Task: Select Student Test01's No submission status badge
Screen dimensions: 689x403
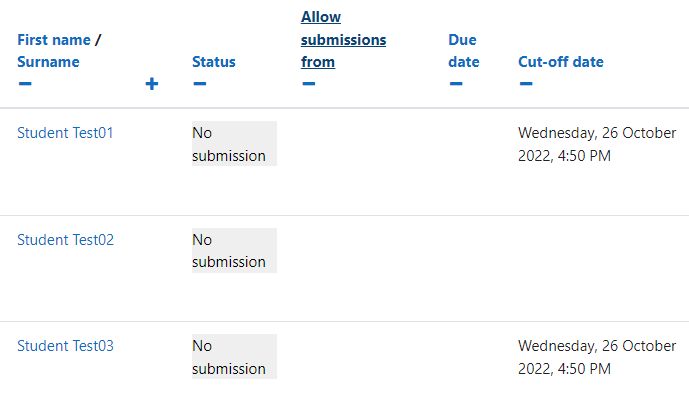Action: (234, 144)
